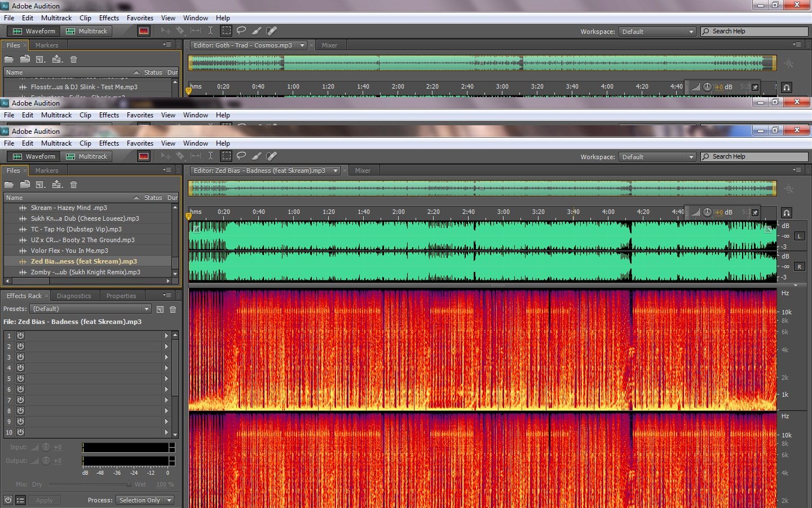Open Workspace dropdown in Zed Bias window
Image resolution: width=812 pixels, height=508 pixels.
[657, 157]
